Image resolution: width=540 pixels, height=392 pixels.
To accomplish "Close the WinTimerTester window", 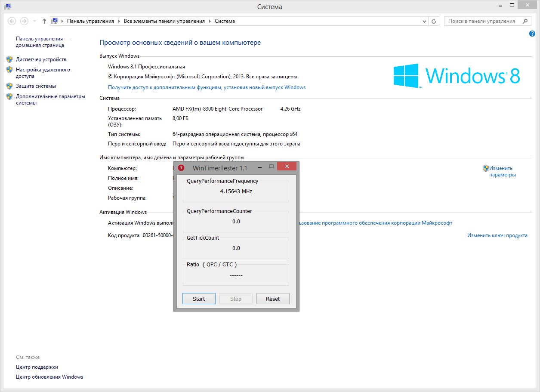I will [x=287, y=166].
